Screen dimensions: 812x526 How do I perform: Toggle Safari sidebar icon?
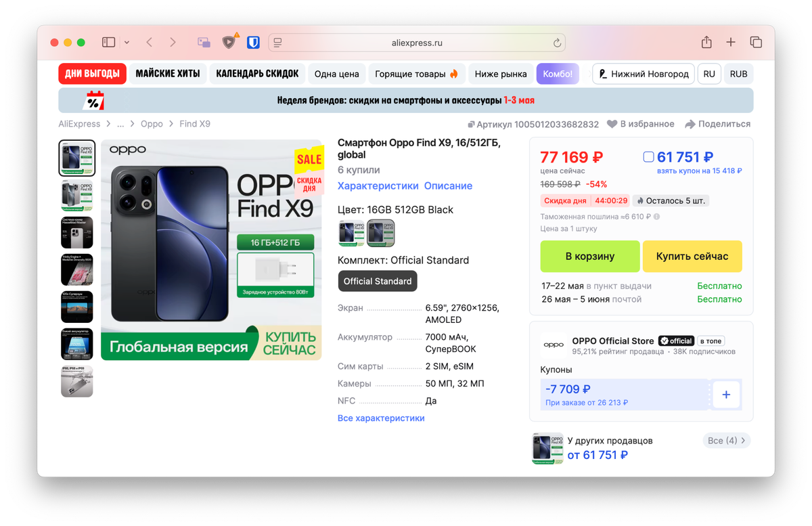[108, 42]
